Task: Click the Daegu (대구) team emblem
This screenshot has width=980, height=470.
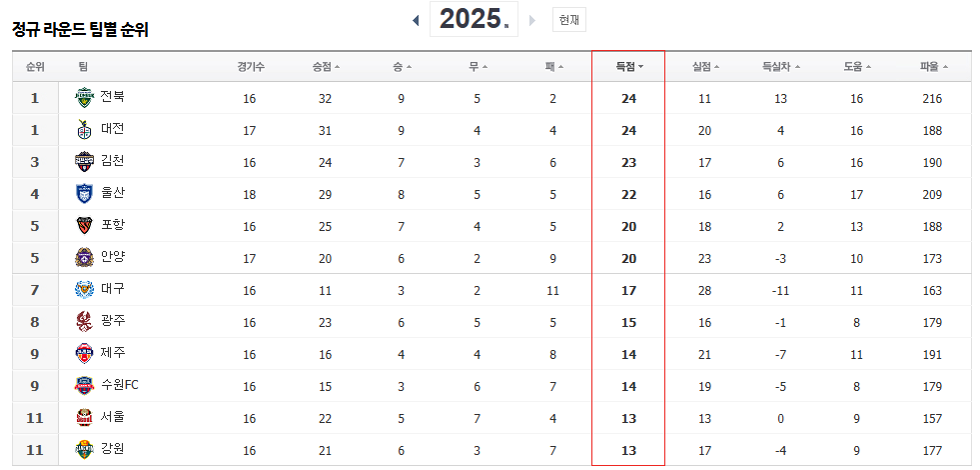Action: coord(83,290)
